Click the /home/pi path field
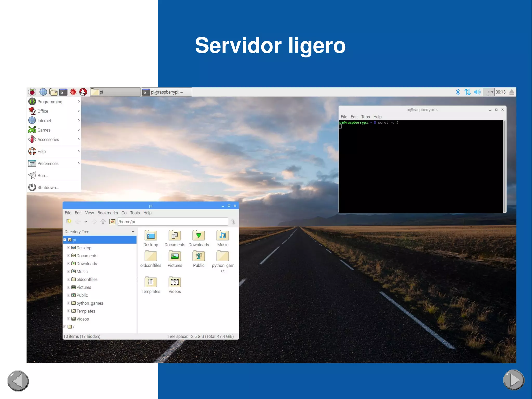 [x=172, y=222]
